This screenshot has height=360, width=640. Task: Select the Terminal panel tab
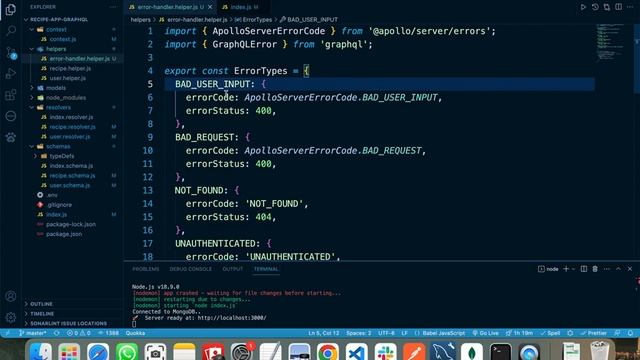(266, 269)
